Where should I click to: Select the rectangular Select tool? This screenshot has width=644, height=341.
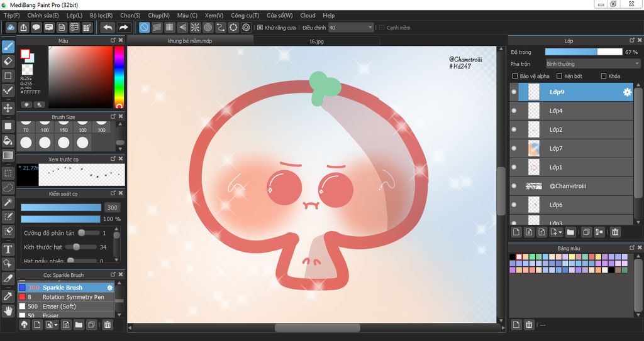coord(8,173)
